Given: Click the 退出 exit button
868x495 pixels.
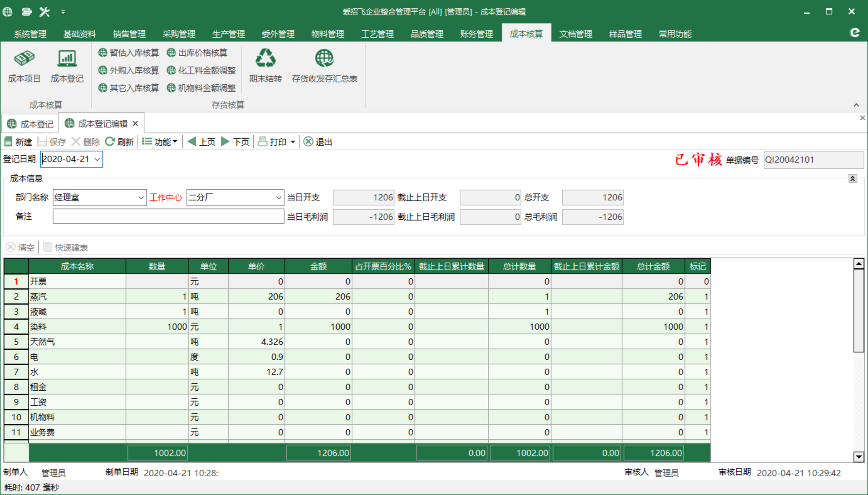Looking at the screenshot, I should 318,142.
